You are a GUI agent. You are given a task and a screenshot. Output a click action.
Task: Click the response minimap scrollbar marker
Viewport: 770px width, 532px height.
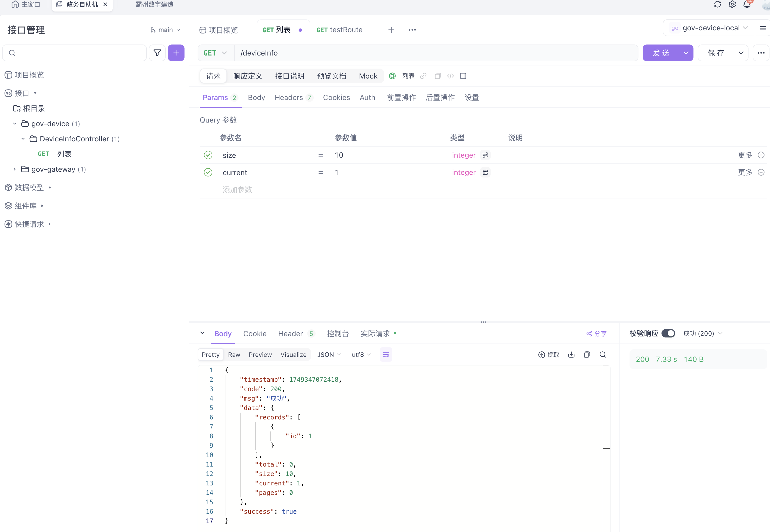coord(606,449)
